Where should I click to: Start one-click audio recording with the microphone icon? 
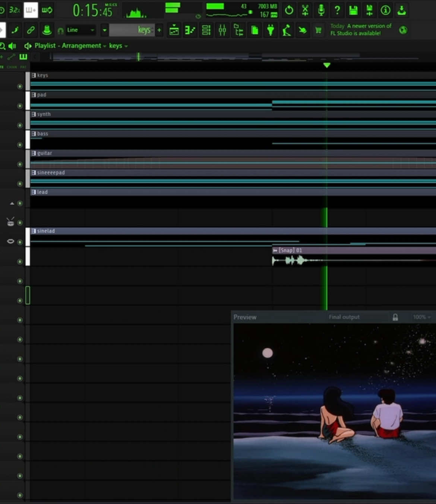coord(321,10)
